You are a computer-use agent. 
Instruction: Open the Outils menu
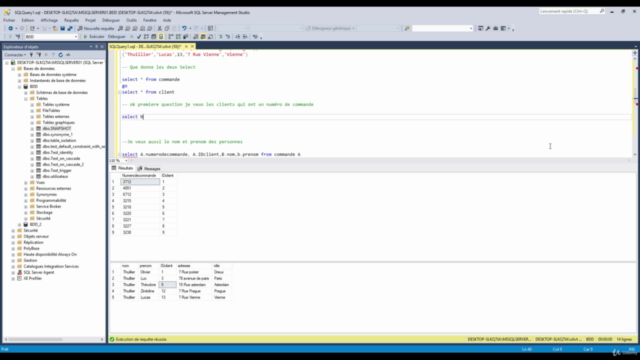coord(131,20)
